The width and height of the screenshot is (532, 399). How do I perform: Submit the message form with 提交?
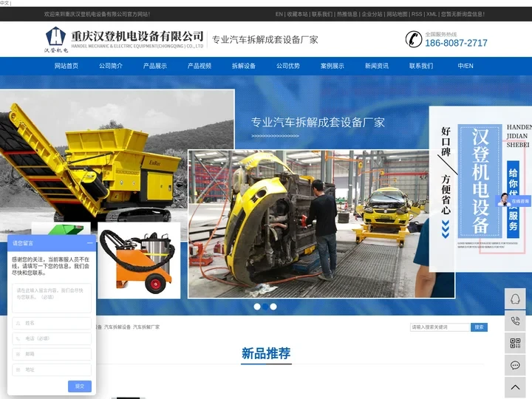pos(80,386)
